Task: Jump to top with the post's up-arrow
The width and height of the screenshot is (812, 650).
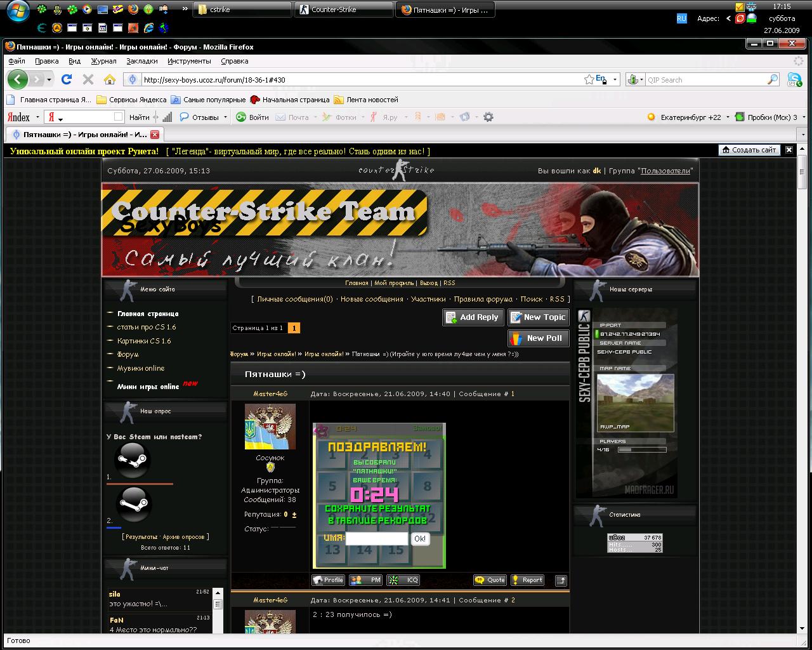Action: pyautogui.click(x=560, y=580)
